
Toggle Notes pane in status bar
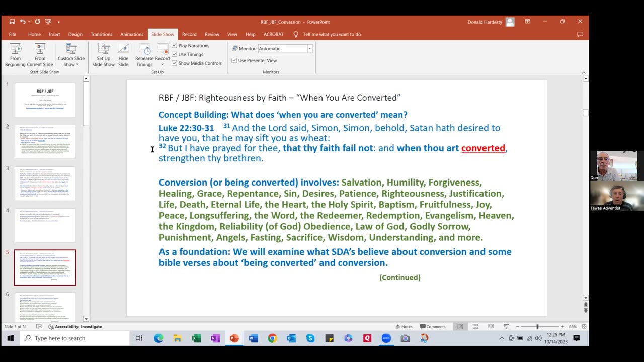tap(404, 327)
